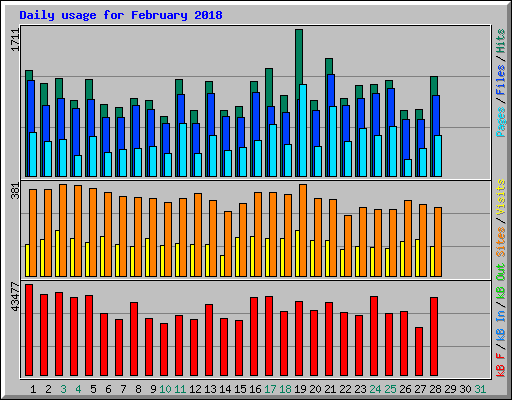
Task: Click the kB Out legend label
Action: click(x=501, y=282)
